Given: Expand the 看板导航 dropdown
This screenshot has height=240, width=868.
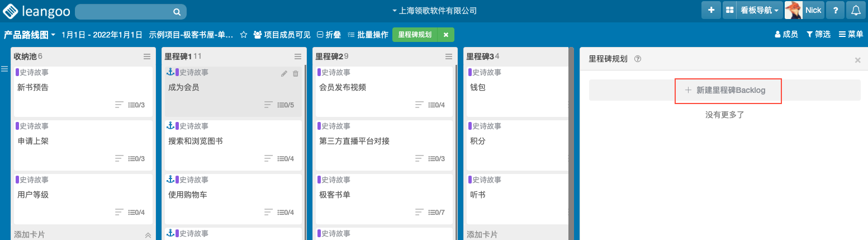Looking at the screenshot, I should coord(759,10).
